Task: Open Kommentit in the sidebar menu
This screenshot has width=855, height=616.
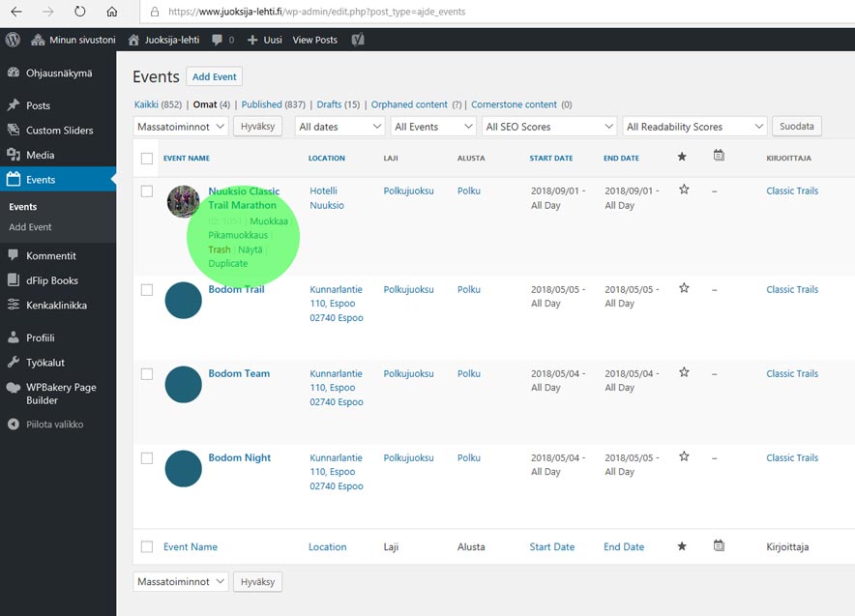Action: click(51, 256)
